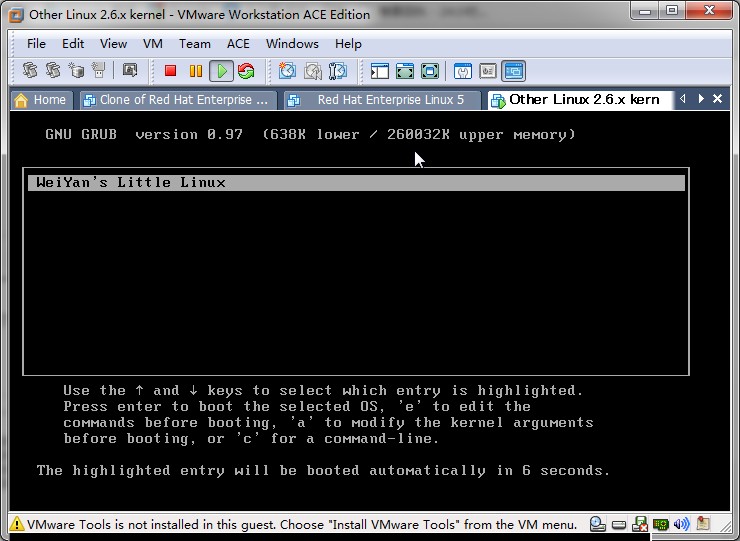
Task: Click the new package box sparkle icon
Action: click(x=76, y=70)
